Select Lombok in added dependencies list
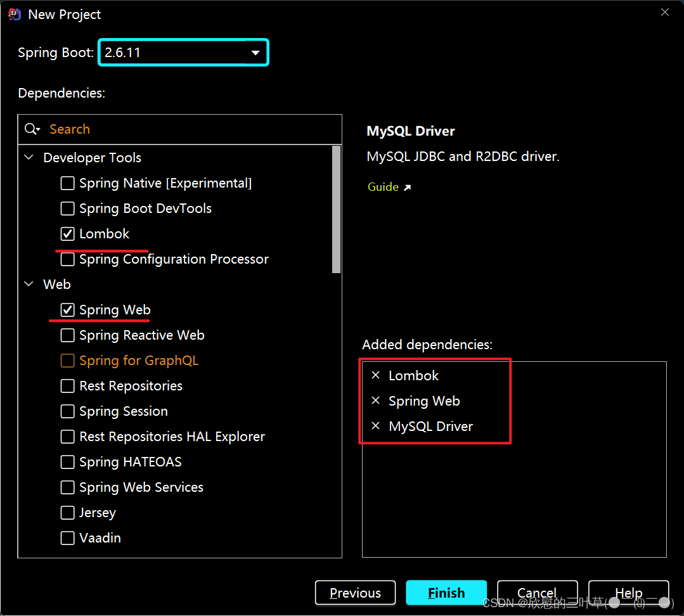This screenshot has width=684, height=616. pos(413,375)
